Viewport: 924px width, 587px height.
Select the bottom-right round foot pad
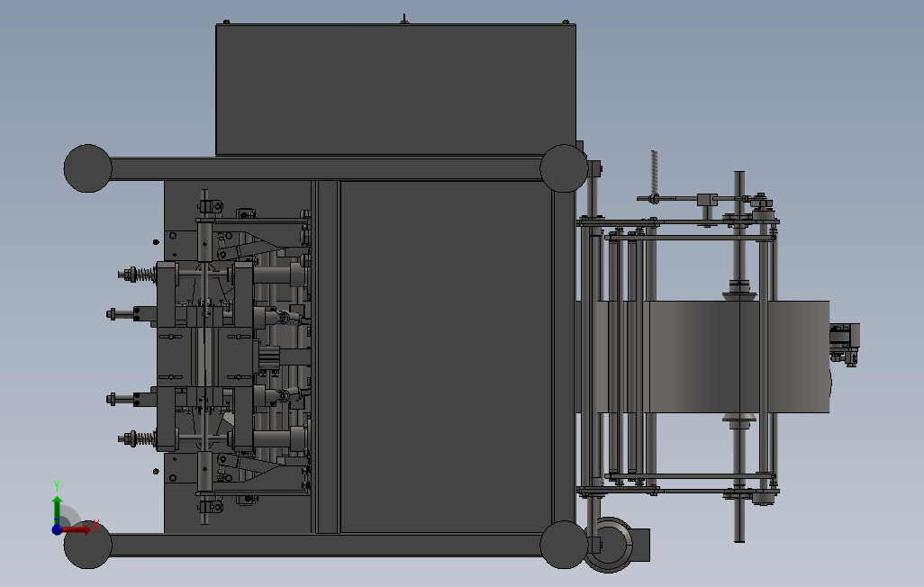pyautogui.click(x=564, y=545)
